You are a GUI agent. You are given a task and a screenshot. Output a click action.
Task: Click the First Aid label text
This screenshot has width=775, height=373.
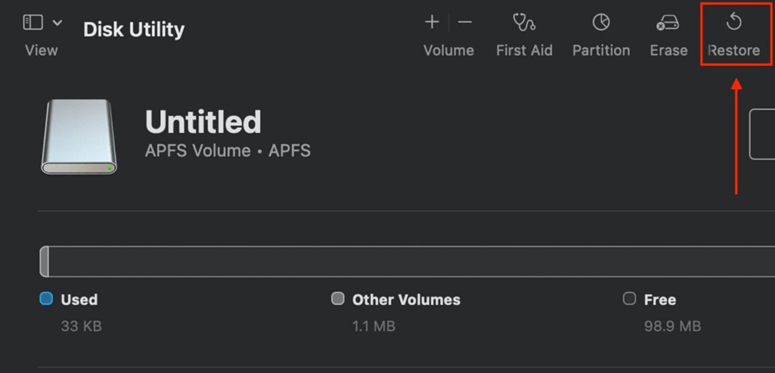click(x=524, y=50)
